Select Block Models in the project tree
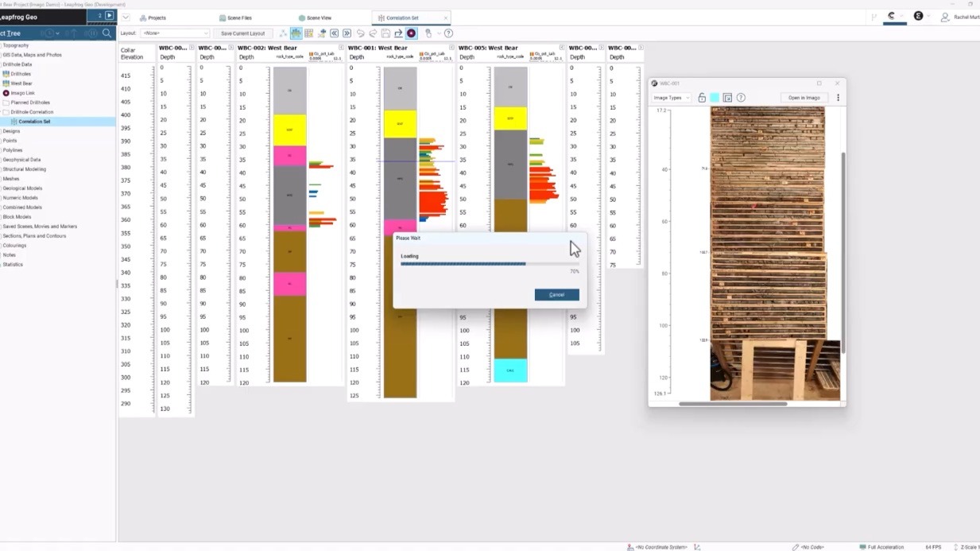The height and width of the screenshot is (551, 980). point(17,217)
